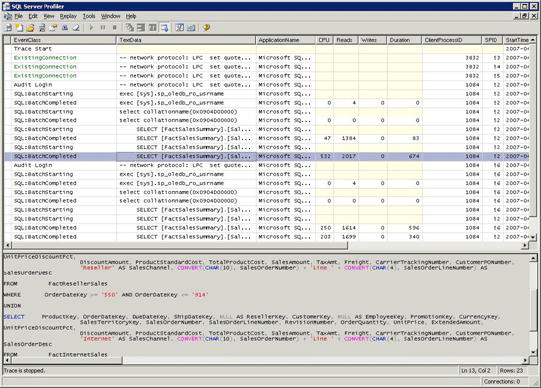The image size is (541, 388).
Task: Click the New Template toolbar icon
Action: pos(19,28)
